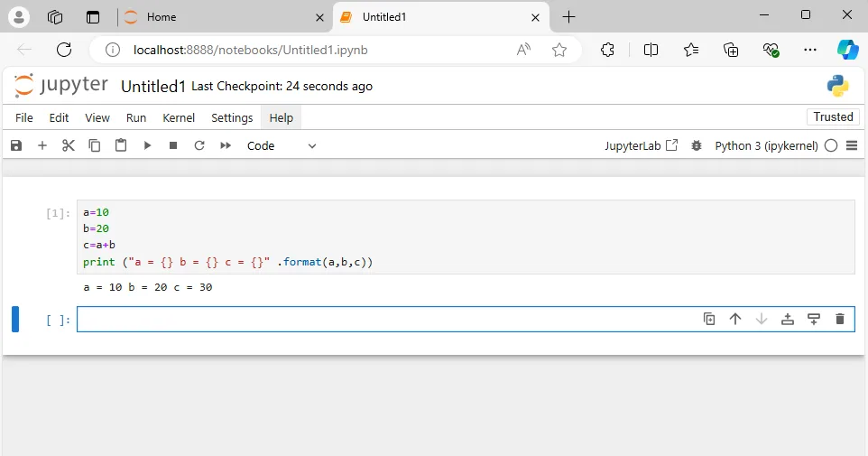Save the notebook with the floppy disk icon
868x456 pixels.
pyautogui.click(x=16, y=145)
